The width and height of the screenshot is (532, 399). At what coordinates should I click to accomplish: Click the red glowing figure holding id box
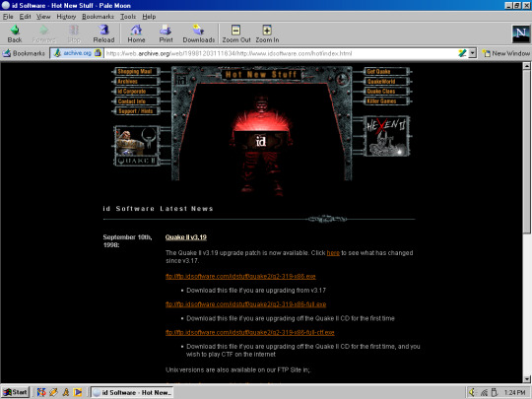point(261,146)
